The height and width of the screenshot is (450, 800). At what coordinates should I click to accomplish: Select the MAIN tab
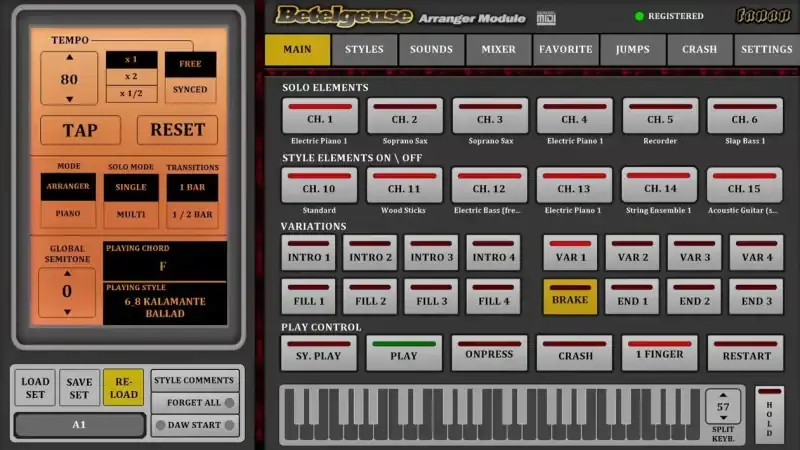pyautogui.click(x=297, y=49)
